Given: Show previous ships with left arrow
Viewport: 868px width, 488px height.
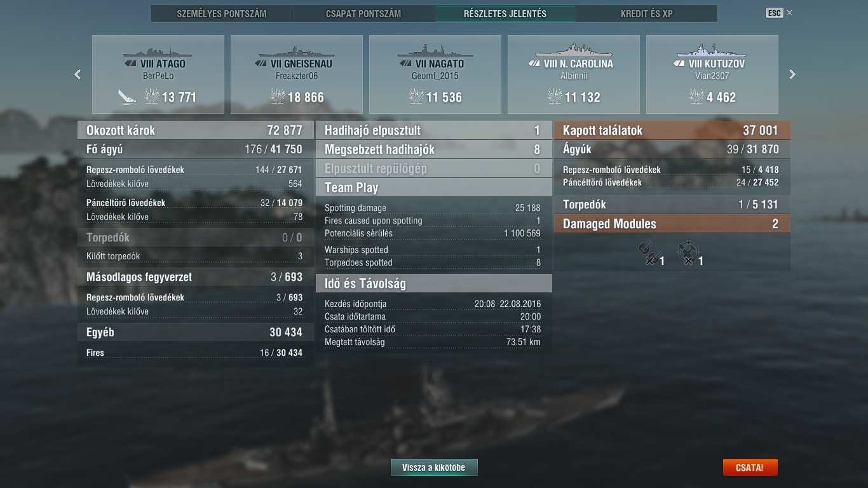Looking at the screenshot, I should pyautogui.click(x=78, y=74).
